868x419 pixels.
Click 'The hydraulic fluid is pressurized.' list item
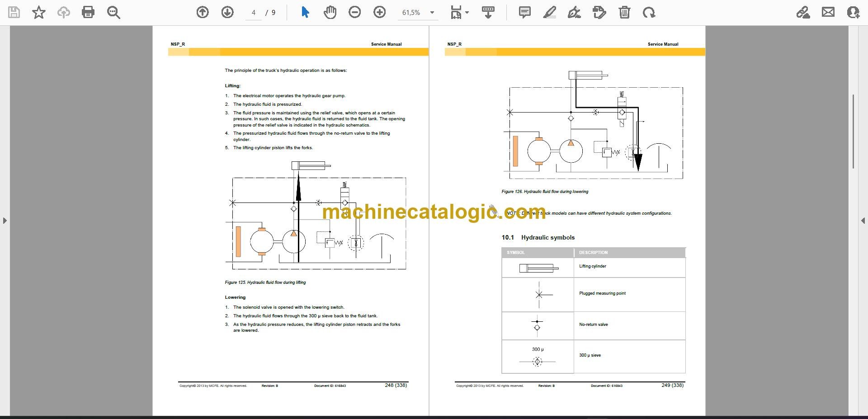point(267,104)
